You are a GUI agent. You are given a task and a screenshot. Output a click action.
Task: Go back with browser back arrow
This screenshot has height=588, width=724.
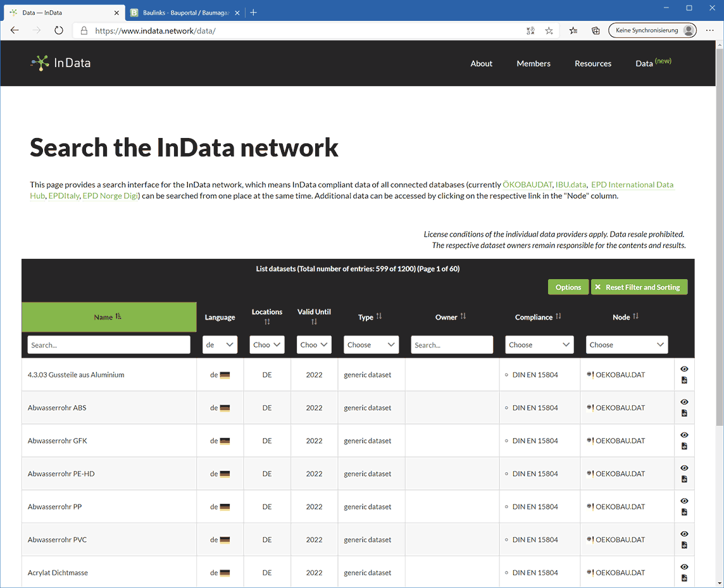15,30
